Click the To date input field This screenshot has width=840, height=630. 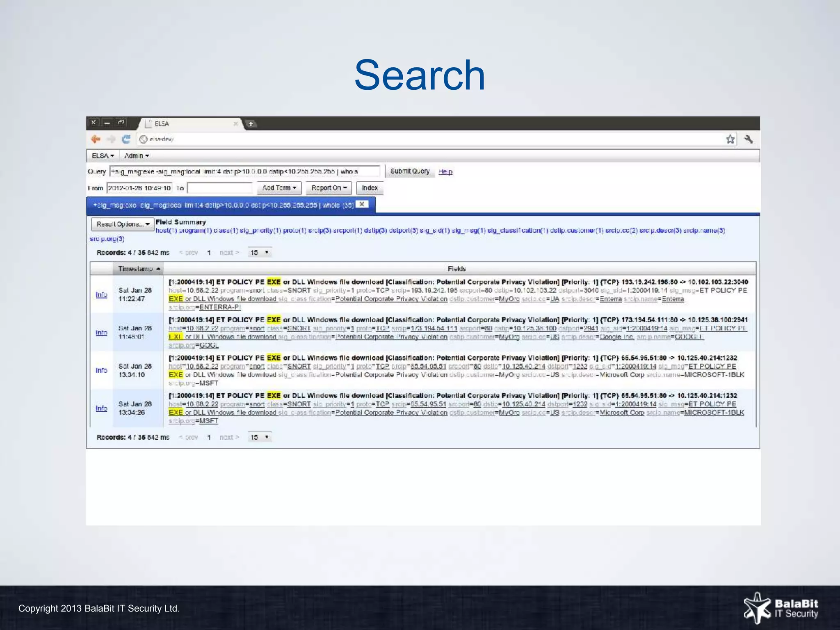220,188
